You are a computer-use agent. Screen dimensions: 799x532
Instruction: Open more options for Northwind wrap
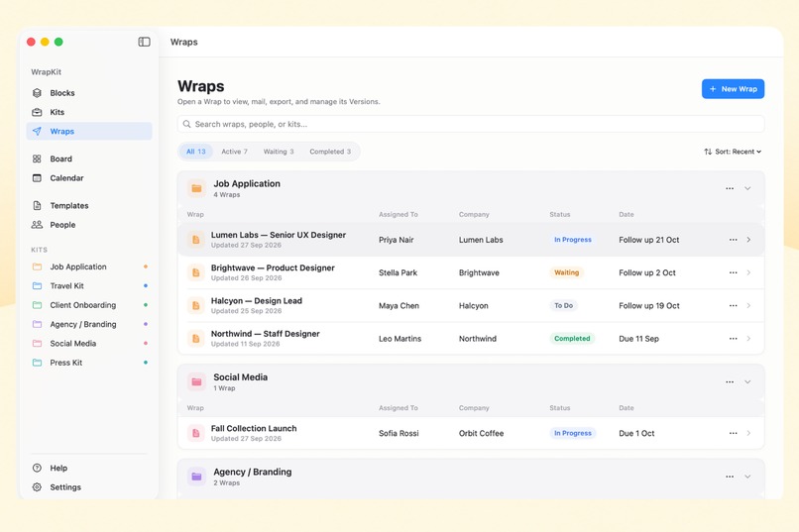coord(733,339)
